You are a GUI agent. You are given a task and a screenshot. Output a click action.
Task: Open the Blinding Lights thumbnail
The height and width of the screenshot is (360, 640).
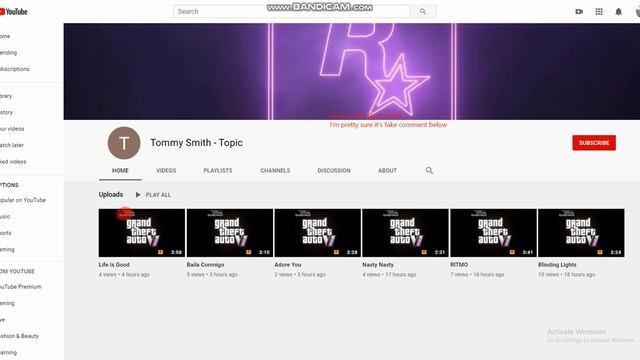[581, 233]
